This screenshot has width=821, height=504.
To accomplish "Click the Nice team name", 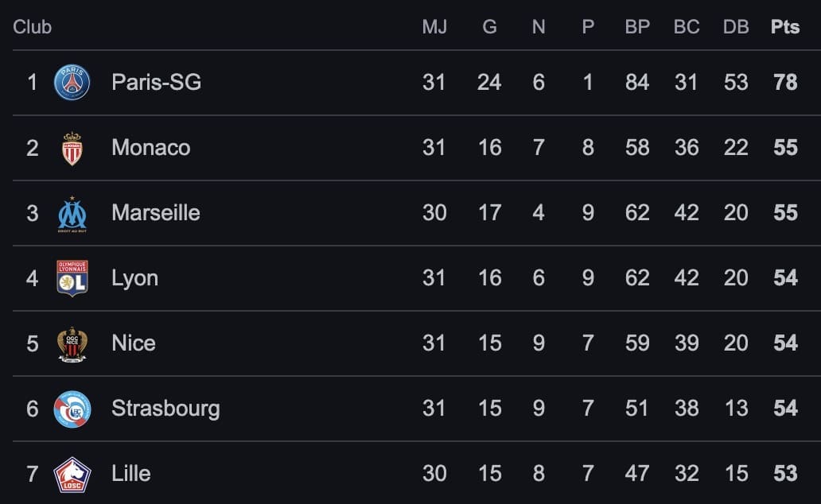I will 133,343.
